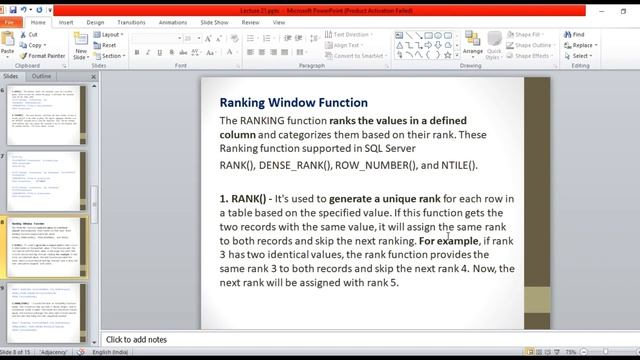
Task: Redo the last action
Action: coord(39,10)
